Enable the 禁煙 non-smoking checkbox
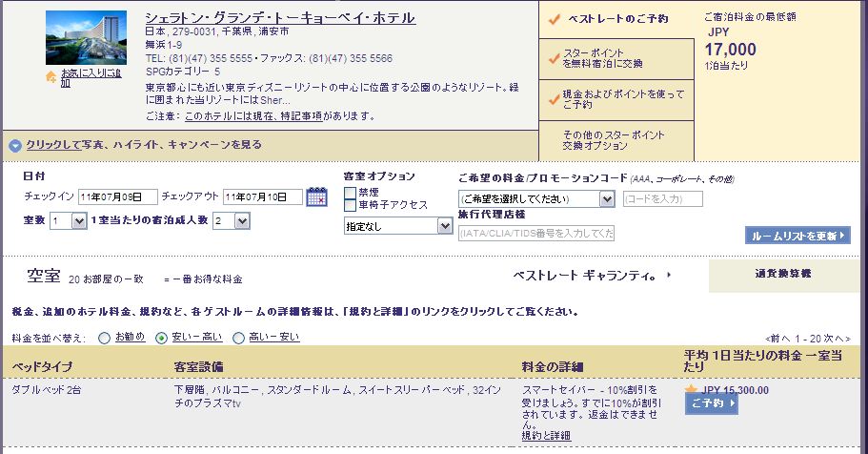Screen dimensions: 868x454 coord(350,193)
